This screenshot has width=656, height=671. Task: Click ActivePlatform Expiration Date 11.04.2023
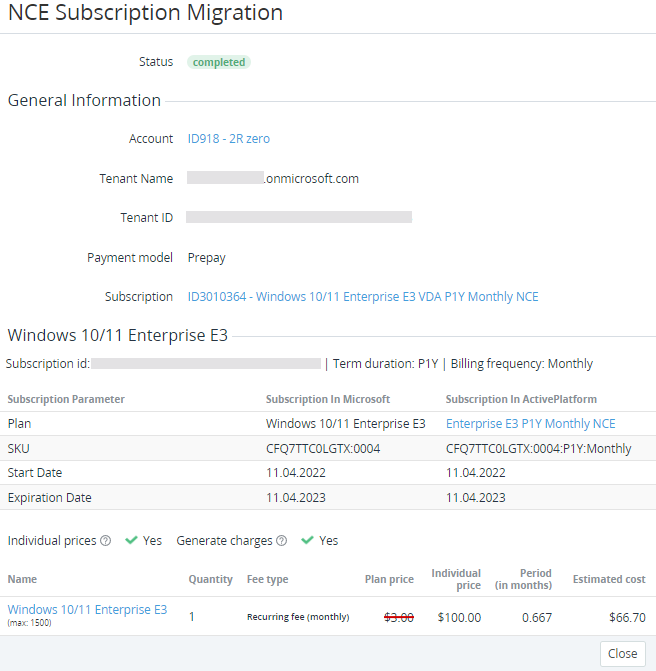pos(475,498)
